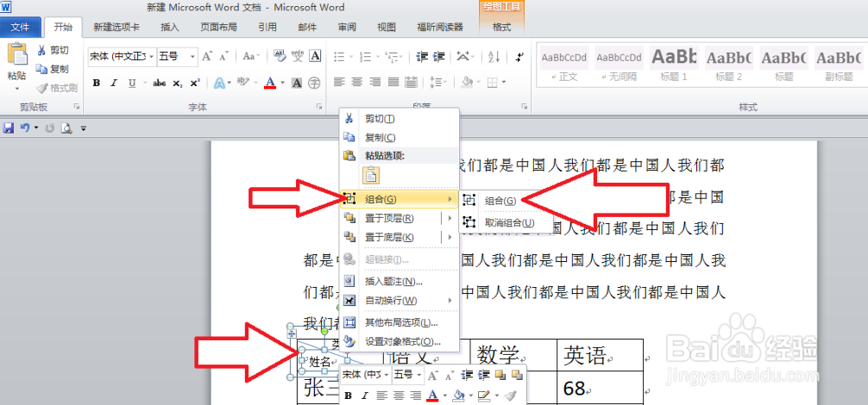
Task: Click the Character Shading icon
Action: click(x=297, y=83)
